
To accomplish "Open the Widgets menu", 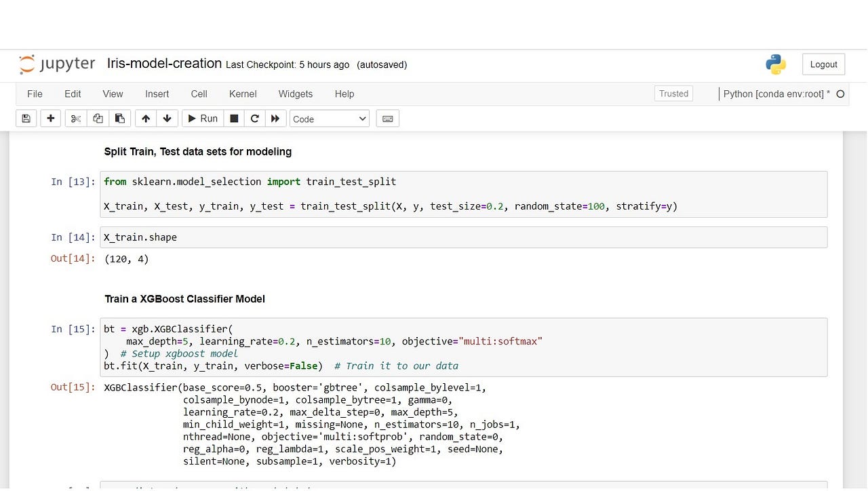I will point(295,94).
